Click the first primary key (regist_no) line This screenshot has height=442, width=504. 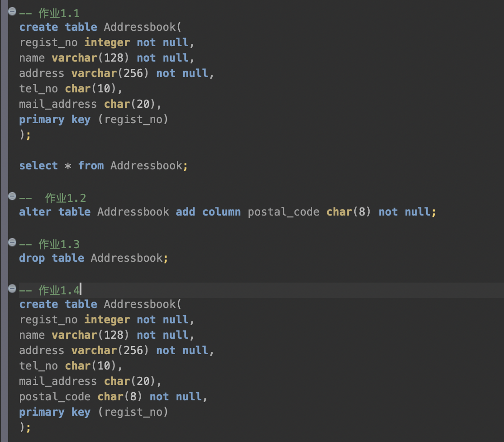coord(94,120)
